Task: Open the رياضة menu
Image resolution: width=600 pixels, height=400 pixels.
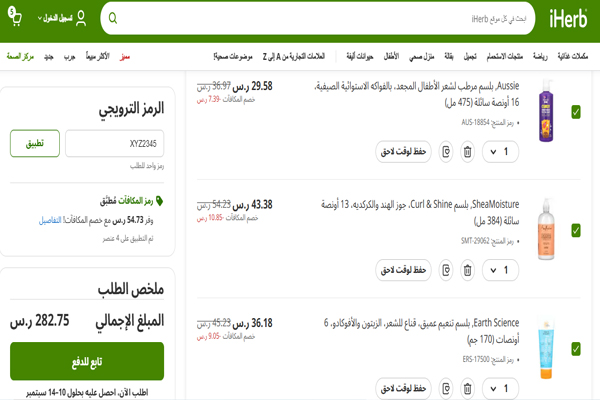Action: 540,57
